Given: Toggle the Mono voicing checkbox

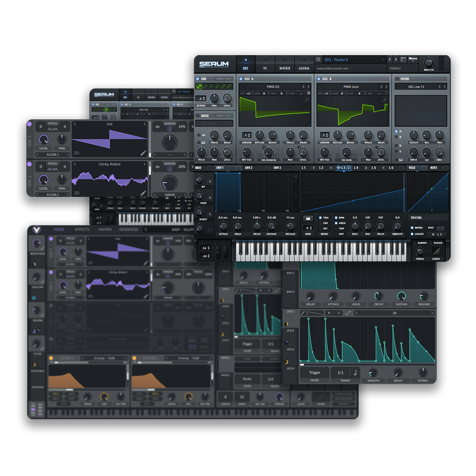Looking at the screenshot, I should tap(412, 228).
